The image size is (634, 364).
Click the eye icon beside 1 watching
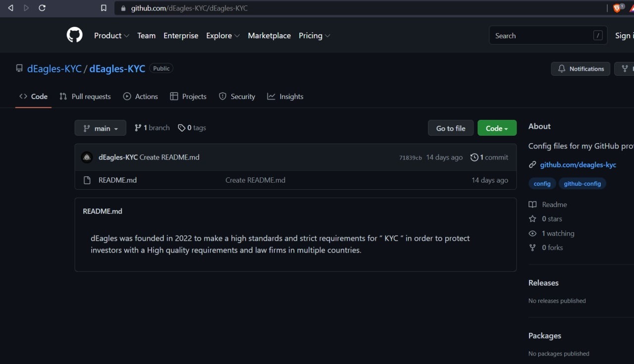[532, 233]
